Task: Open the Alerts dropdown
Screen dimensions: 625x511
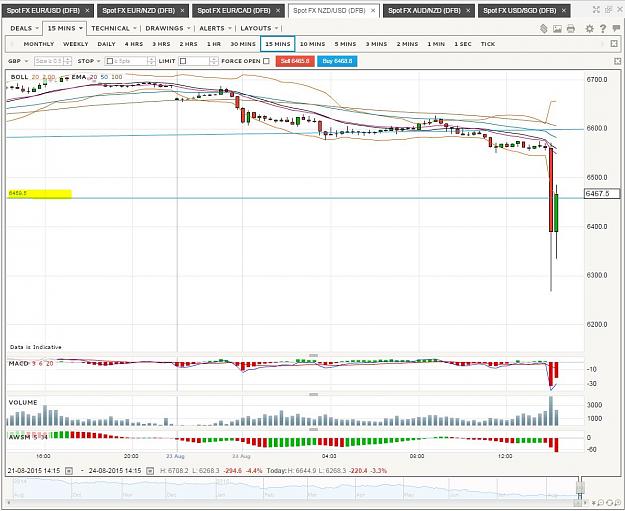Action: pyautogui.click(x=216, y=28)
